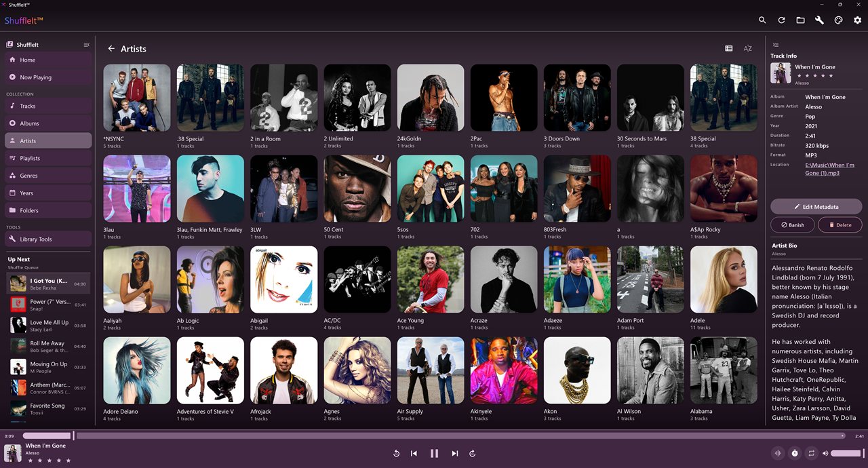The height and width of the screenshot is (468, 868).
Task: Switch artists to list view
Action: [728, 49]
